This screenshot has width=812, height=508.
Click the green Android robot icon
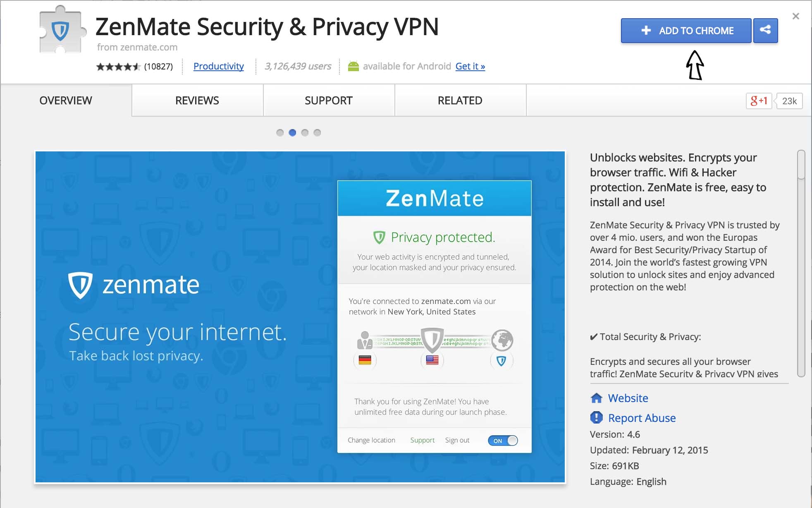point(353,66)
